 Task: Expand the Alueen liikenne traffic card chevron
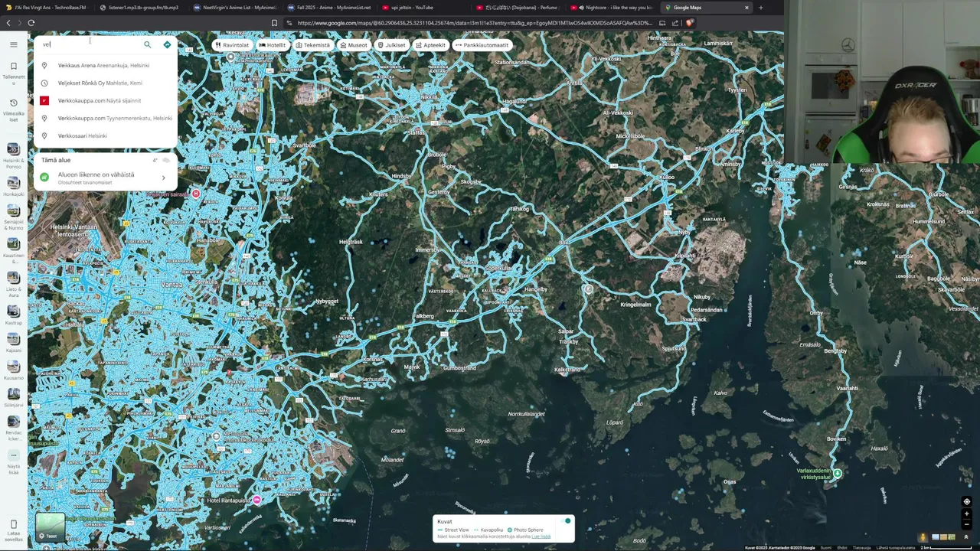tap(163, 178)
